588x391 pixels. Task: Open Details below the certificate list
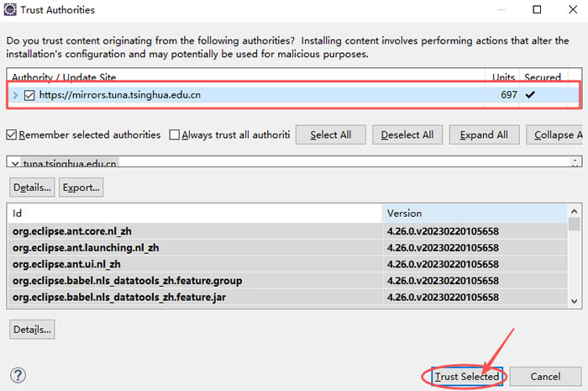(x=32, y=187)
